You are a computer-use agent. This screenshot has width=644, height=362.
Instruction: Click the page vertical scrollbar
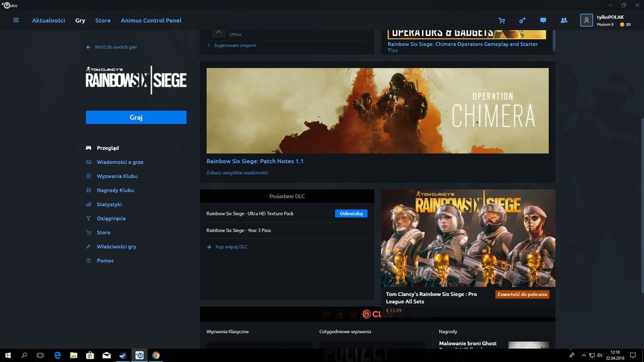[642, 207]
